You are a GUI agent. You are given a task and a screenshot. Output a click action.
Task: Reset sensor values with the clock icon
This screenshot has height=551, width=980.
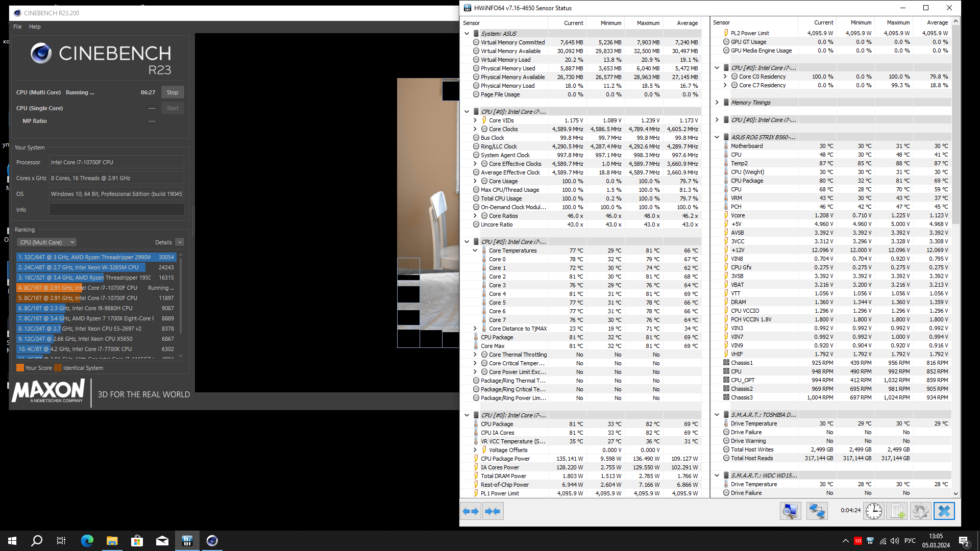pyautogui.click(x=873, y=511)
